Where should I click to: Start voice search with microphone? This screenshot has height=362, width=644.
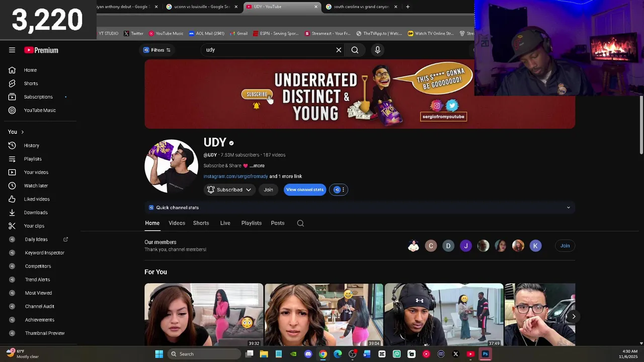[x=377, y=50]
